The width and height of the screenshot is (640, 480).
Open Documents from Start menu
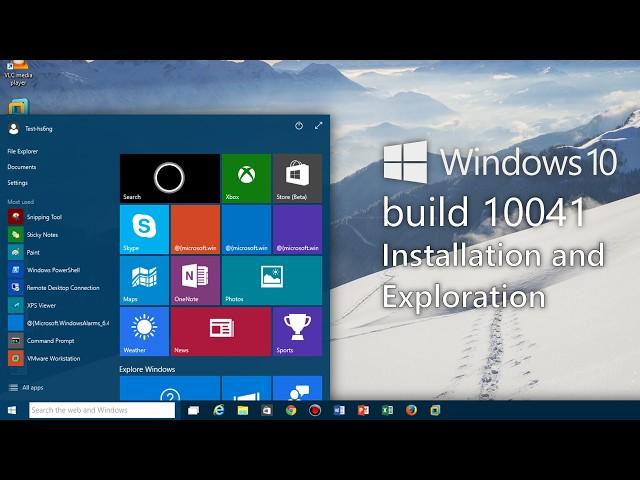pos(22,167)
